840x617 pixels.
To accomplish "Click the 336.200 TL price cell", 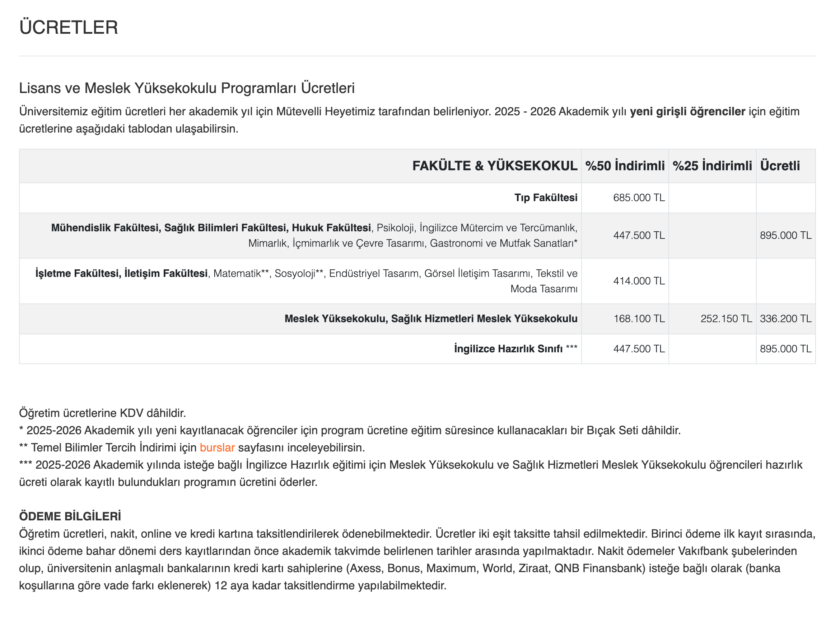I will click(x=785, y=319).
